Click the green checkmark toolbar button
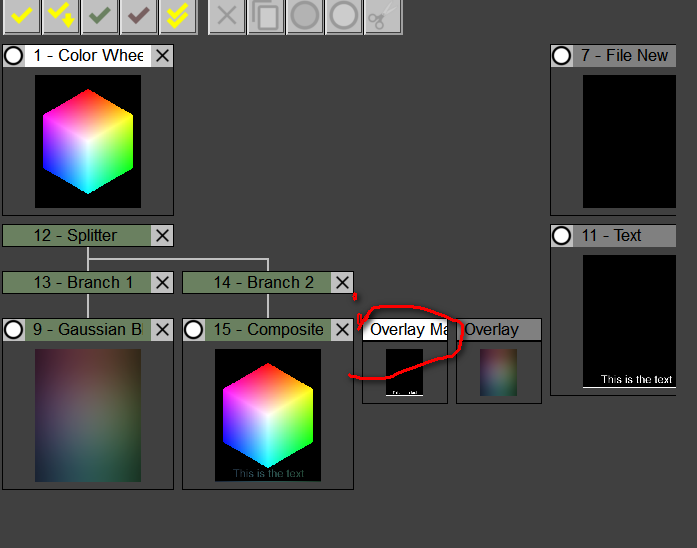 pos(99,16)
